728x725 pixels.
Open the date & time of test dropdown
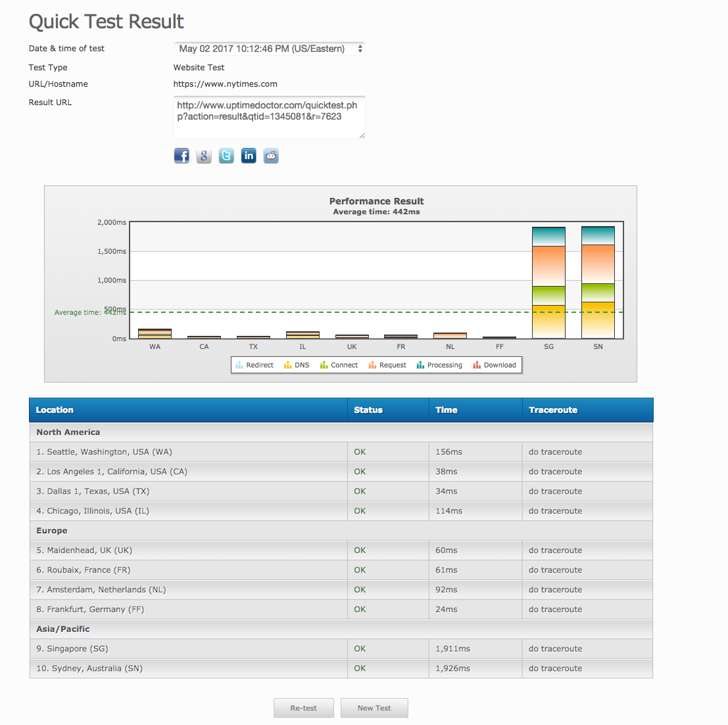coord(269,49)
